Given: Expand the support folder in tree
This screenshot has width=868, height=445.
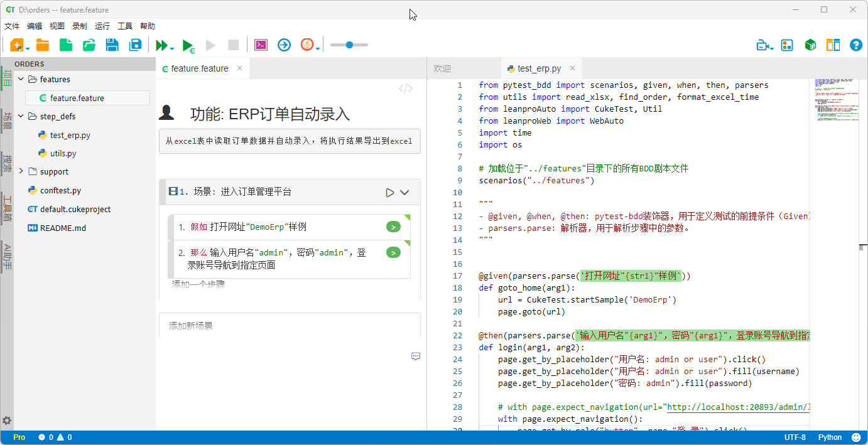Looking at the screenshot, I should 21,171.
